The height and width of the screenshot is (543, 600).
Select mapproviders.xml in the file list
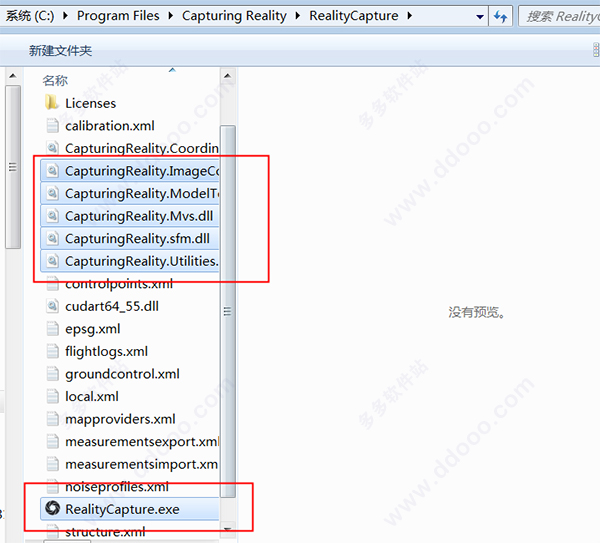click(120, 419)
